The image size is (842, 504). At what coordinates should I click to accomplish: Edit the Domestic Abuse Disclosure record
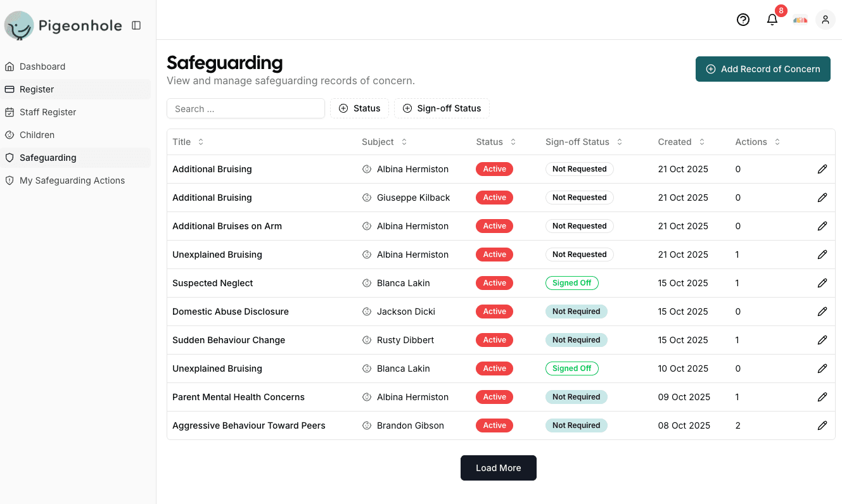(x=822, y=312)
